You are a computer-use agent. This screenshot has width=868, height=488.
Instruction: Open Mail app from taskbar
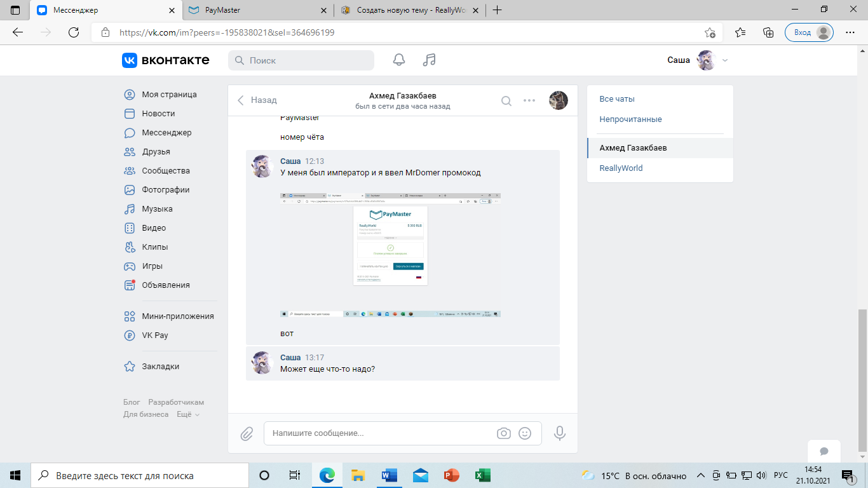pyautogui.click(x=421, y=475)
